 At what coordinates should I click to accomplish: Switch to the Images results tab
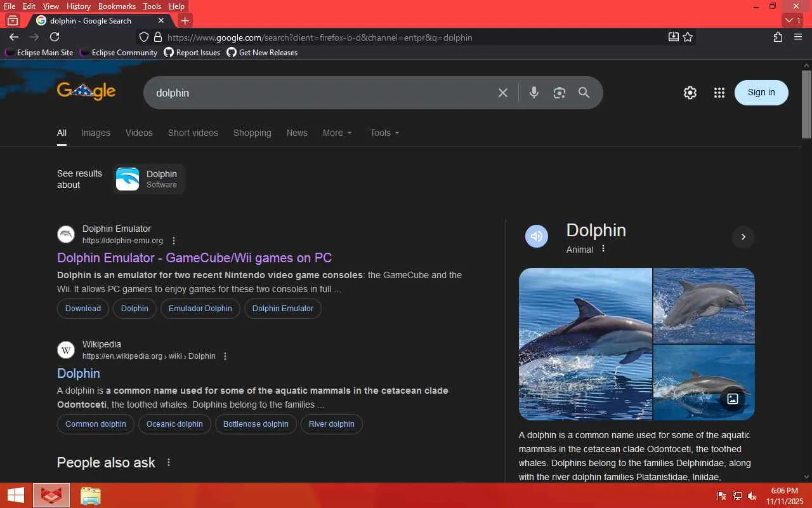[x=96, y=133]
